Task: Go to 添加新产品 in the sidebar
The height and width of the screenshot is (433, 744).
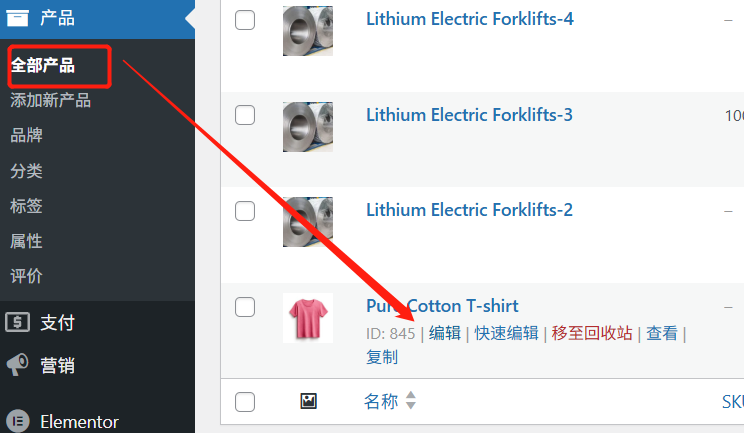Action: (x=50, y=100)
